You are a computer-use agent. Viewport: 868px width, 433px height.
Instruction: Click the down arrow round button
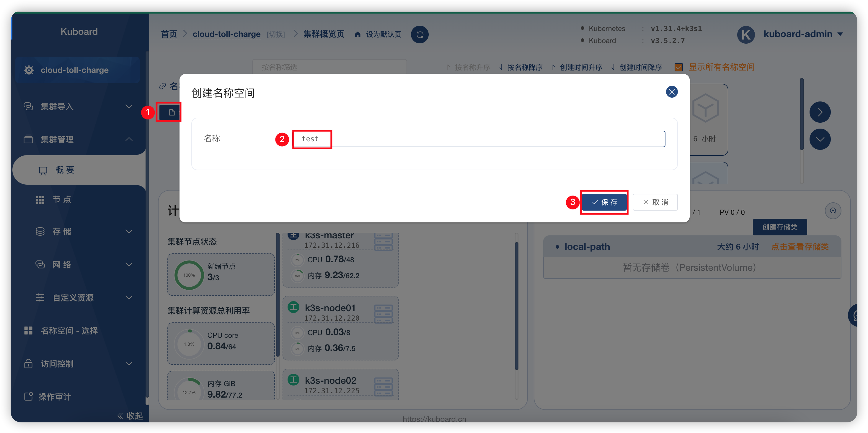820,139
